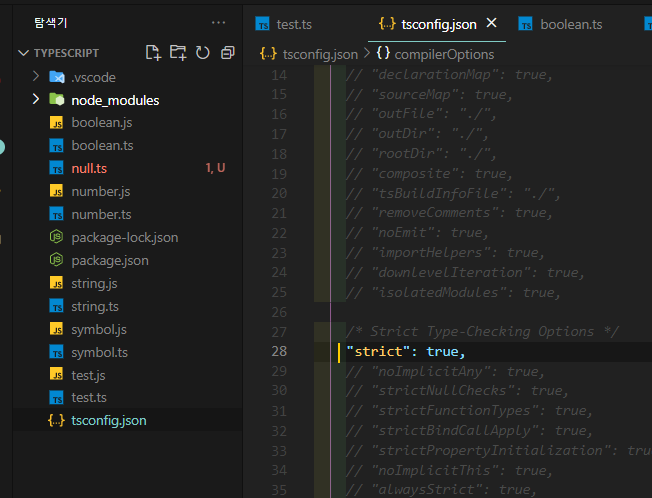This screenshot has height=498, width=652.
Task: Click the commented "isolatedModules" line
Action: coord(453,293)
